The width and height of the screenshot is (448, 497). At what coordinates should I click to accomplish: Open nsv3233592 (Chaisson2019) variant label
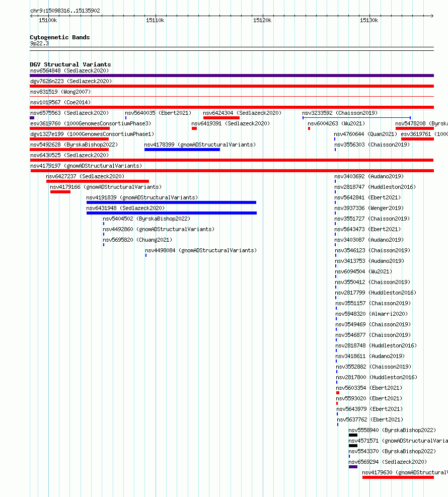[x=340, y=113]
